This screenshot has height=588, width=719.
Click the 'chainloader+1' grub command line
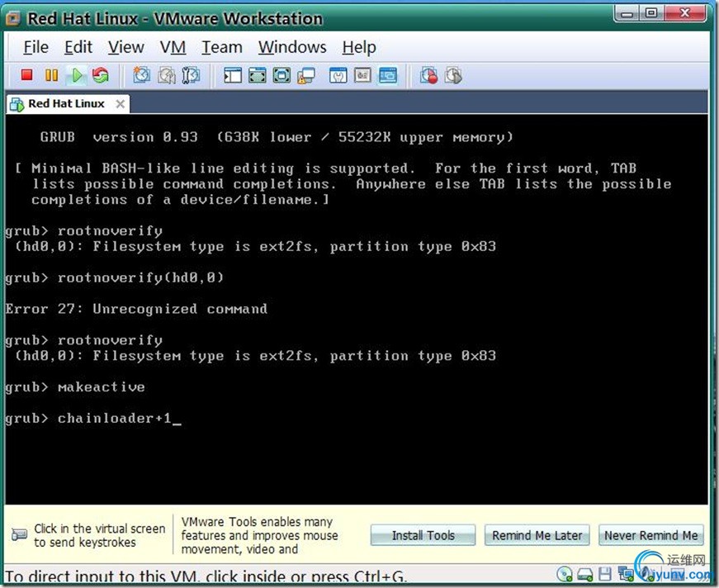coord(93,419)
